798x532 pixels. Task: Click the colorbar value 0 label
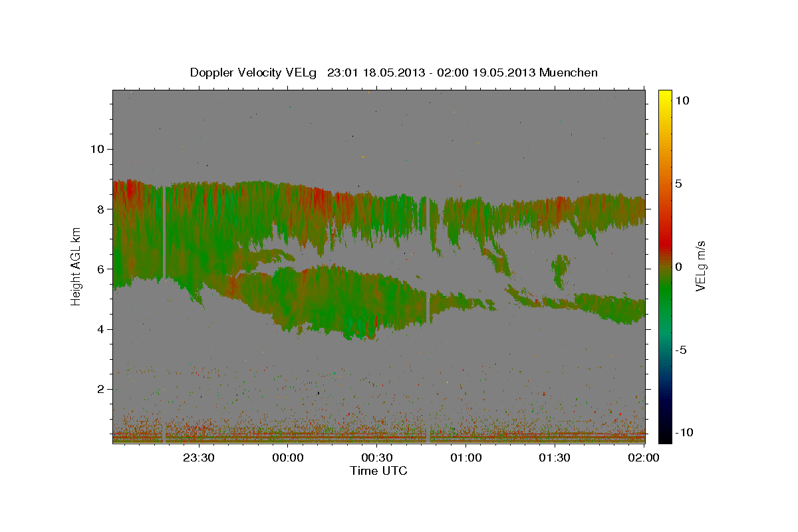[679, 267]
